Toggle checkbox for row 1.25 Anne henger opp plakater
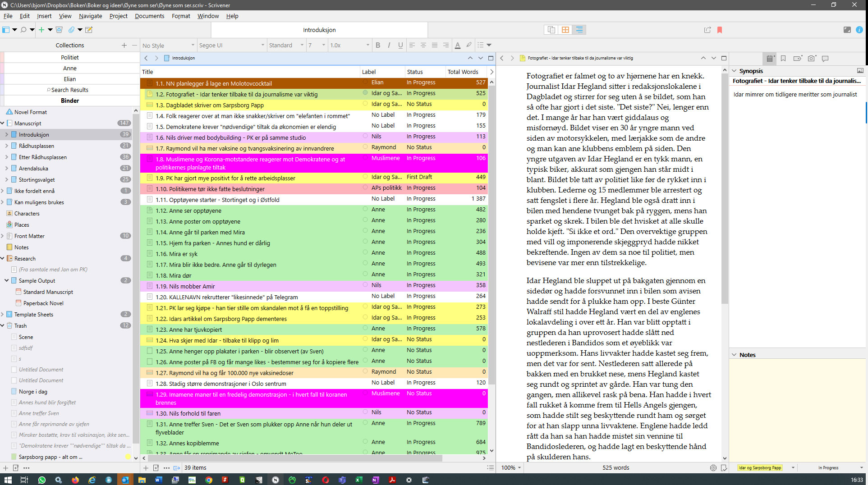This screenshot has height=485, width=868. [149, 351]
